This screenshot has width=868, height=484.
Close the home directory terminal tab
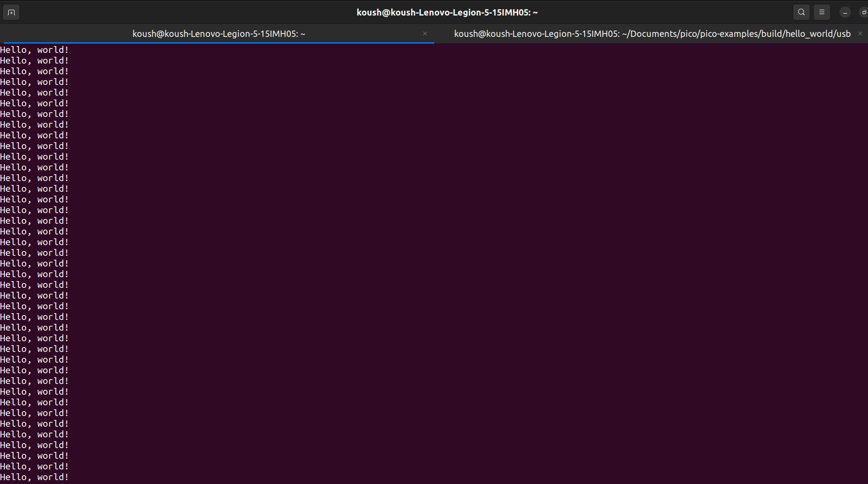tap(425, 33)
